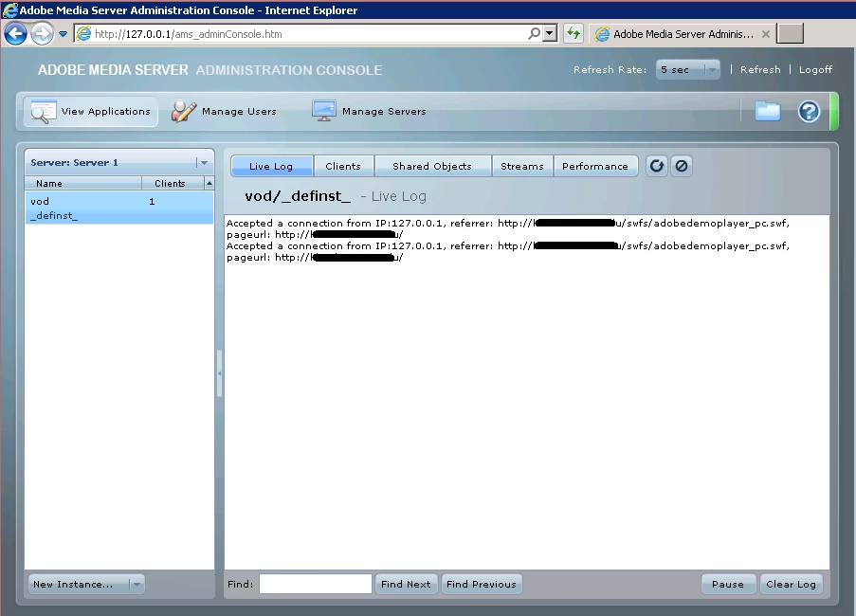856x616 pixels.
Task: Click the scroll up arrow in applications list
Action: 209,183
